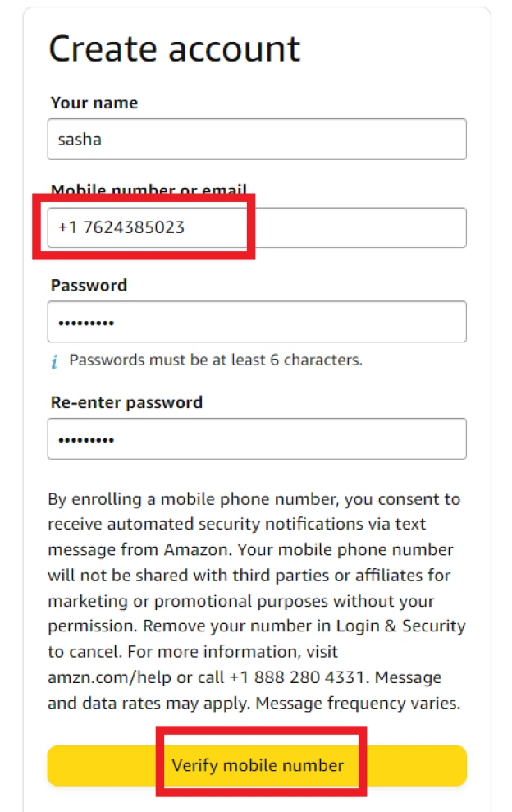Click the +1 888 280 4331 phone number
512x812 pixels.
coord(299,677)
